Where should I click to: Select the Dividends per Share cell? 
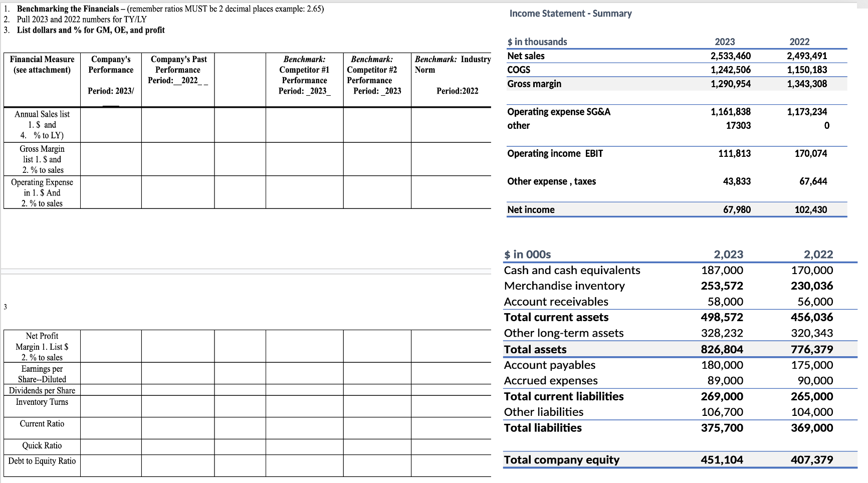(42, 390)
